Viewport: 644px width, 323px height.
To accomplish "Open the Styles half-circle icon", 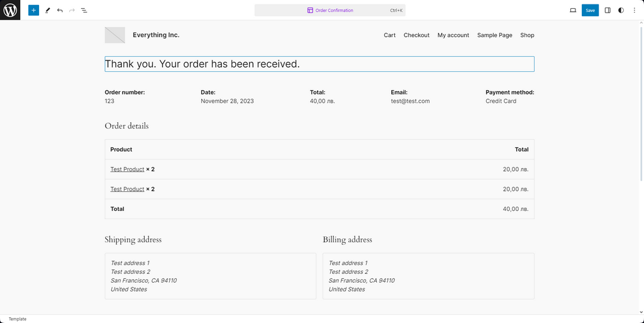I will (621, 10).
